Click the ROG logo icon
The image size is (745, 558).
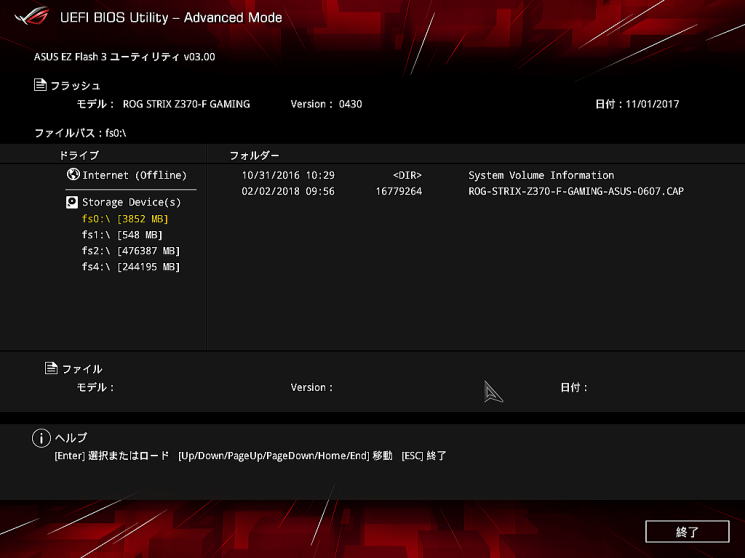tap(32, 17)
